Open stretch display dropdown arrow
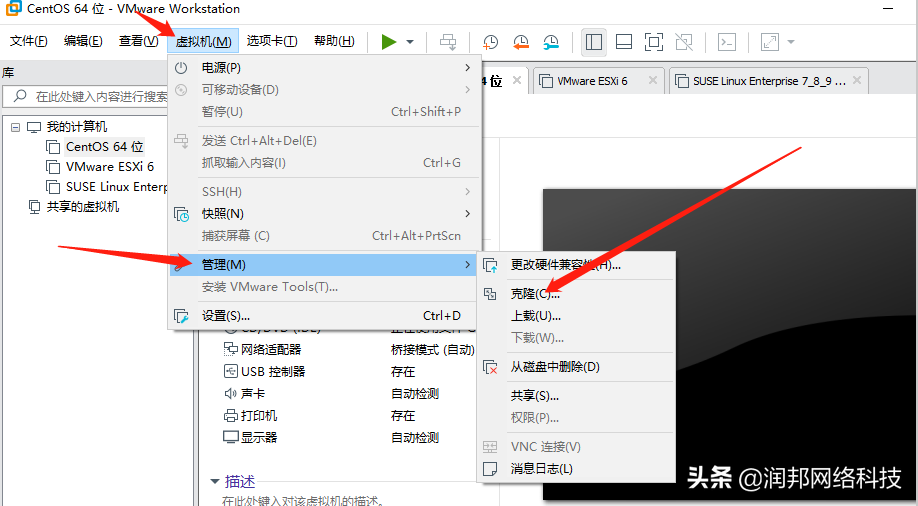This screenshot has width=918, height=506. click(791, 42)
